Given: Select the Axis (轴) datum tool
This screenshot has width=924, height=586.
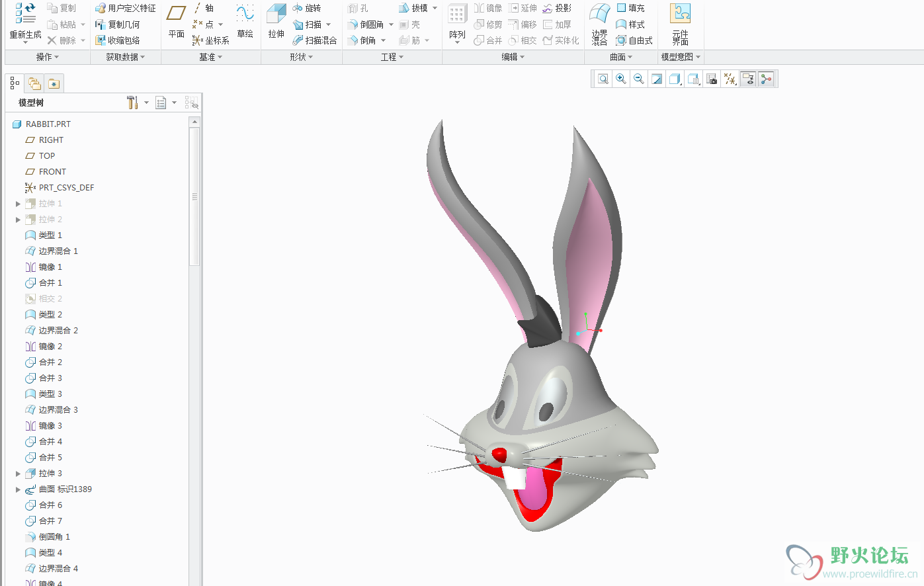Looking at the screenshot, I should 204,8.
